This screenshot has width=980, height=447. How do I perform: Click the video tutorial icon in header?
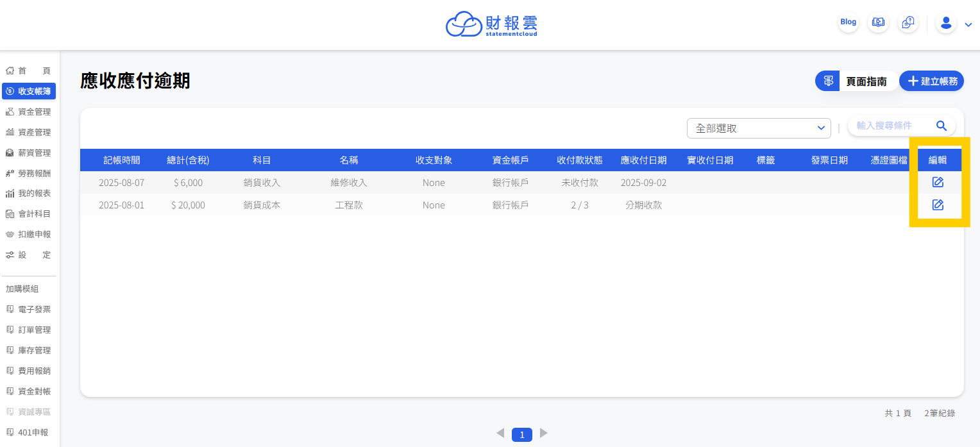(878, 22)
